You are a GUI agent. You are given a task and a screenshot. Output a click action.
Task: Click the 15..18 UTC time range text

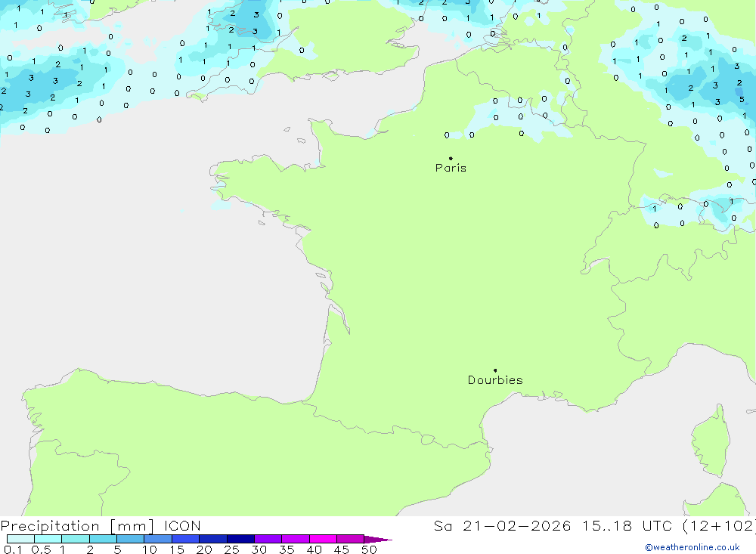coord(626,525)
